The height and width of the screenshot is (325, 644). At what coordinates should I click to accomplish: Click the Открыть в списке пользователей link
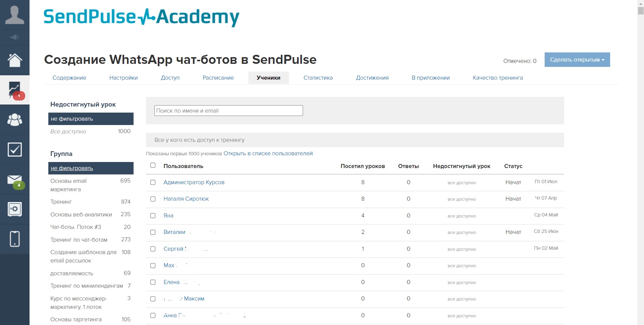268,153
